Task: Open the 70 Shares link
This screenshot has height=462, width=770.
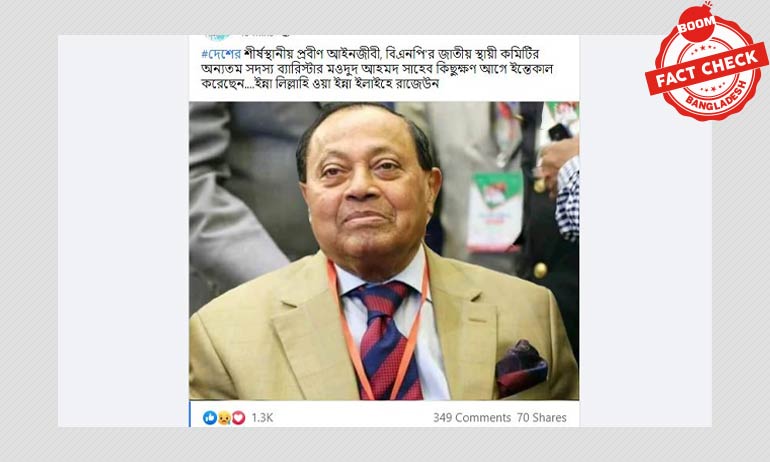Action: coord(541,418)
